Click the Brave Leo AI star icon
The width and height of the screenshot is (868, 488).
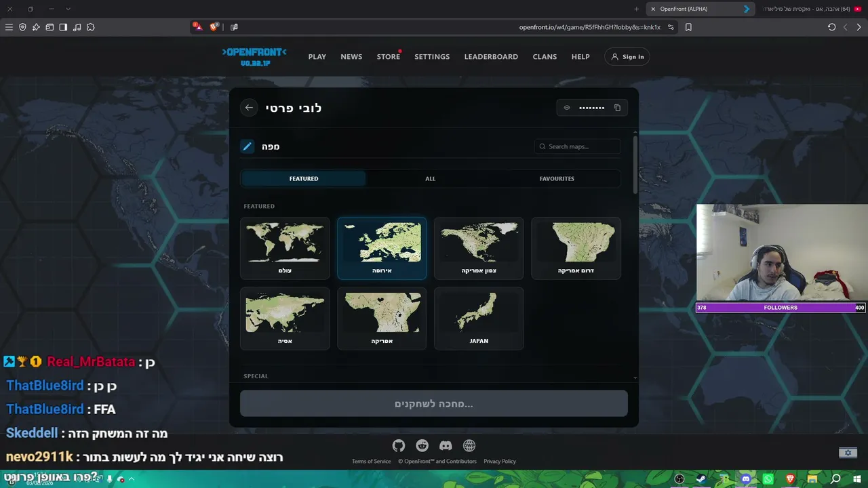36,27
